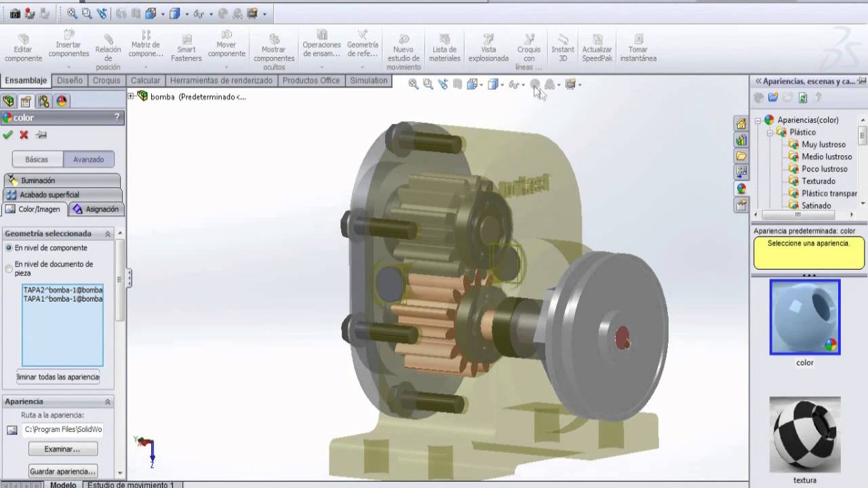Click the Examinar... button

tap(62, 449)
